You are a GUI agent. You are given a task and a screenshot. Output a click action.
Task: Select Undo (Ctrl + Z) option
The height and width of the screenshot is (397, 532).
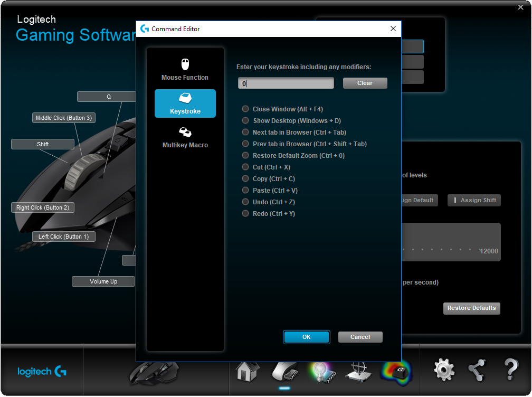268,202
